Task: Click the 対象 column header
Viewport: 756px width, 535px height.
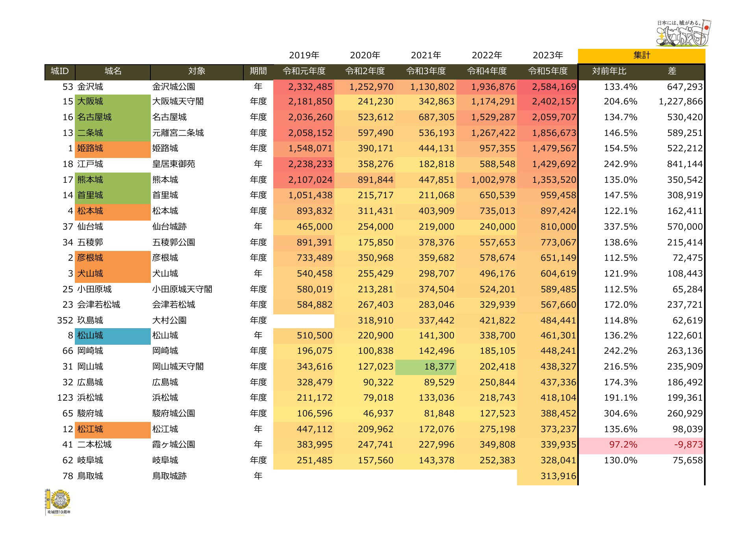Action: click(x=196, y=71)
